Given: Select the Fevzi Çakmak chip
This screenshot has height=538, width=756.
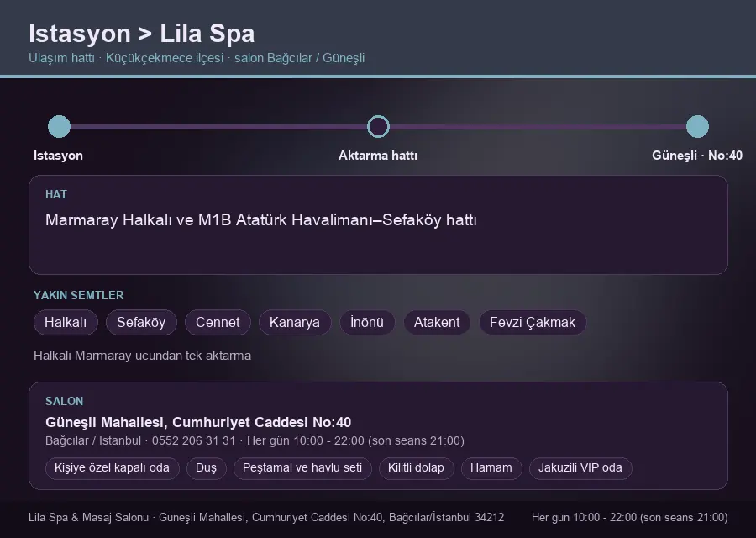Looking at the screenshot, I should coord(533,322).
